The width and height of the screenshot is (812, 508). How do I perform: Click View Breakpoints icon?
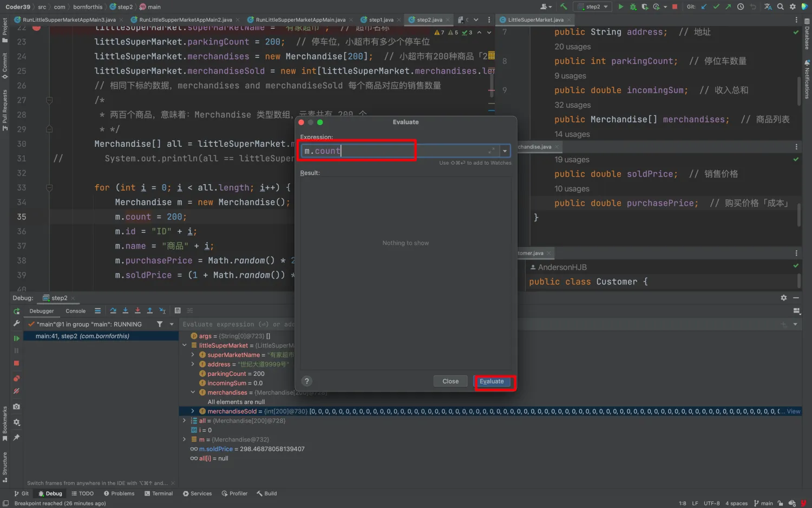(16, 378)
